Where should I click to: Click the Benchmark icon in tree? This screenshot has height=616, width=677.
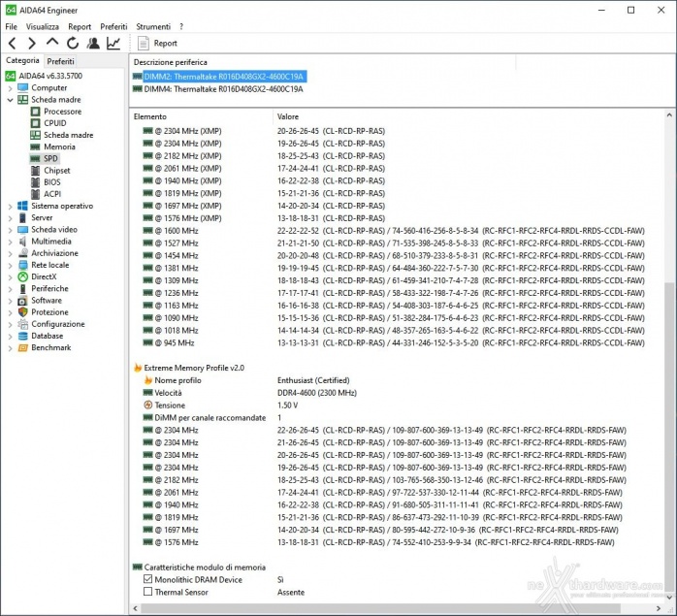coord(23,347)
